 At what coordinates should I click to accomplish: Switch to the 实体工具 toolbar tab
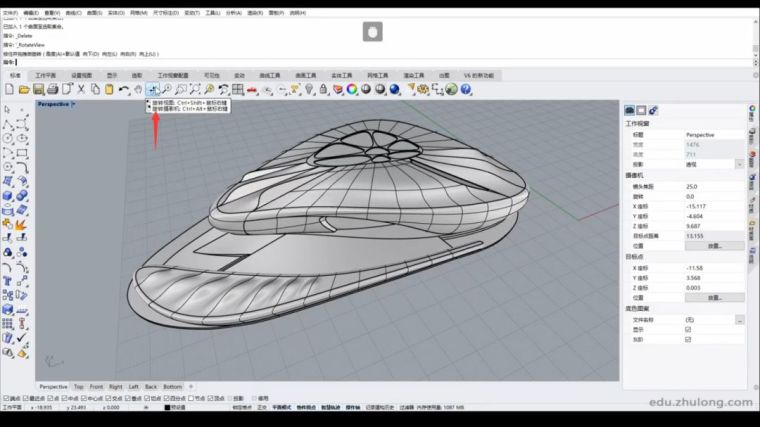tap(342, 76)
